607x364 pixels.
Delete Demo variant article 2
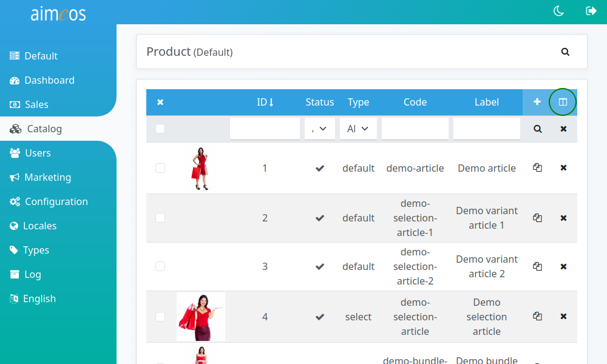[x=564, y=266]
